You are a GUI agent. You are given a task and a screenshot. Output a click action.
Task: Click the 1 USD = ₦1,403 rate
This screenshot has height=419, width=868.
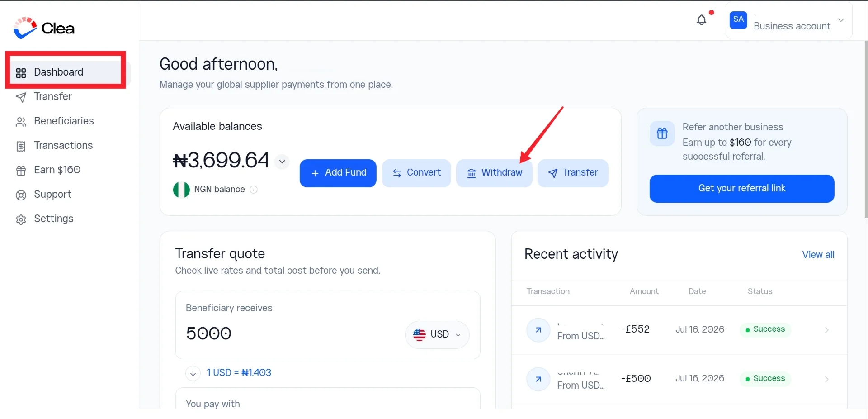click(239, 373)
